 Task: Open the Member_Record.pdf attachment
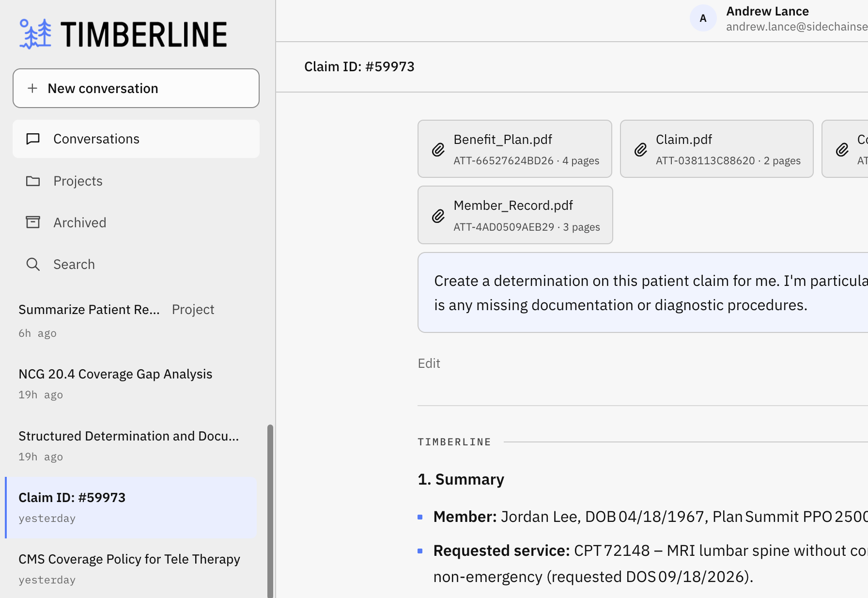click(x=515, y=215)
